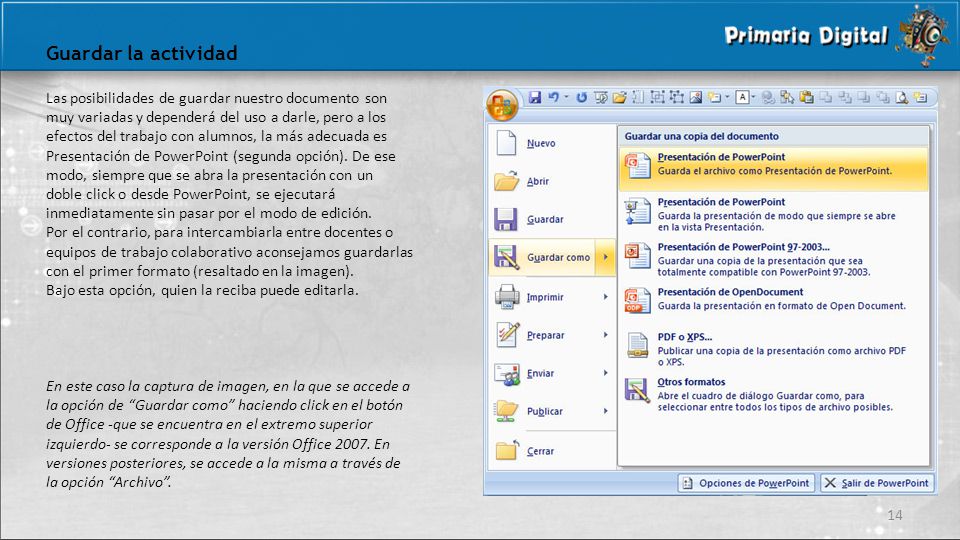Click the Text Box 'A' icon
The width and height of the screenshot is (960, 540).
click(743, 97)
